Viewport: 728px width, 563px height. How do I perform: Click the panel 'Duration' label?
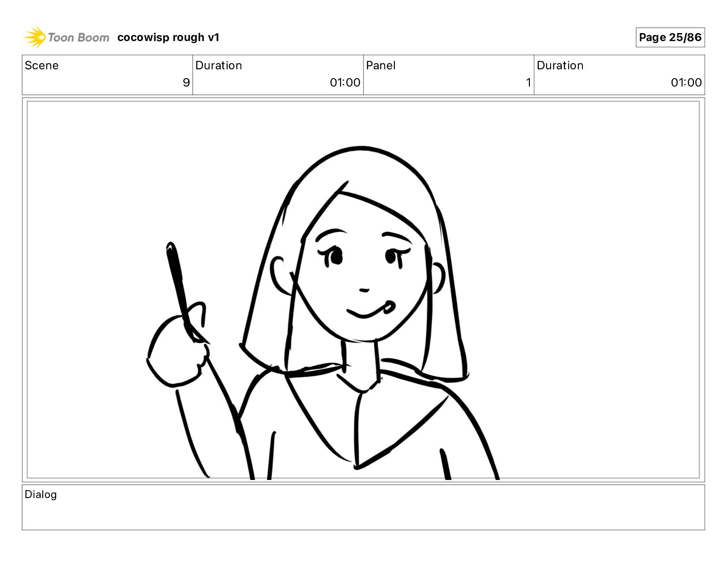[560, 65]
